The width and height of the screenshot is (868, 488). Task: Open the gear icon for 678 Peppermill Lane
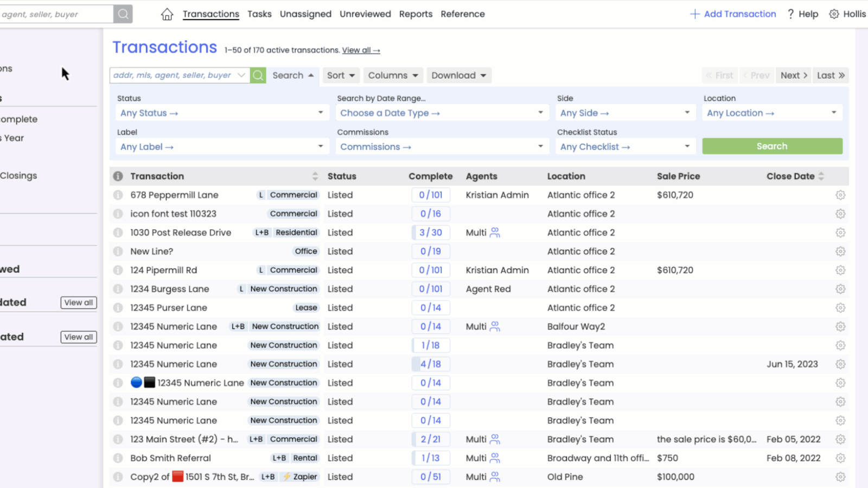(x=840, y=195)
